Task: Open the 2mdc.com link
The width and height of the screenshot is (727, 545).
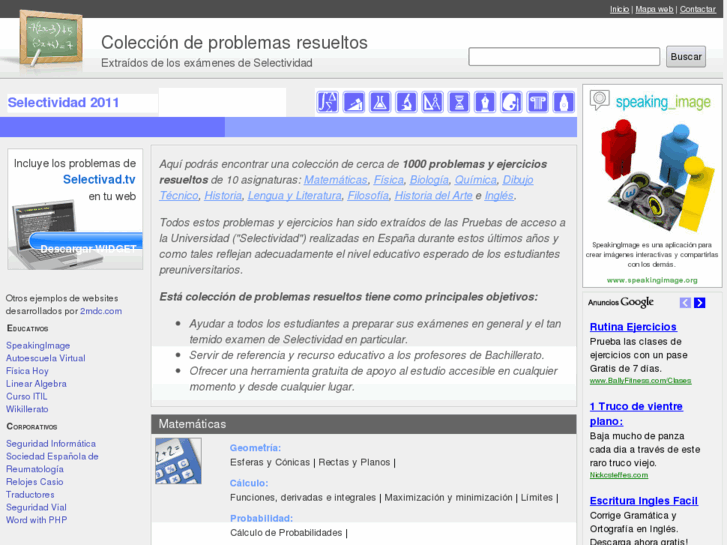Action: pyautogui.click(x=101, y=311)
